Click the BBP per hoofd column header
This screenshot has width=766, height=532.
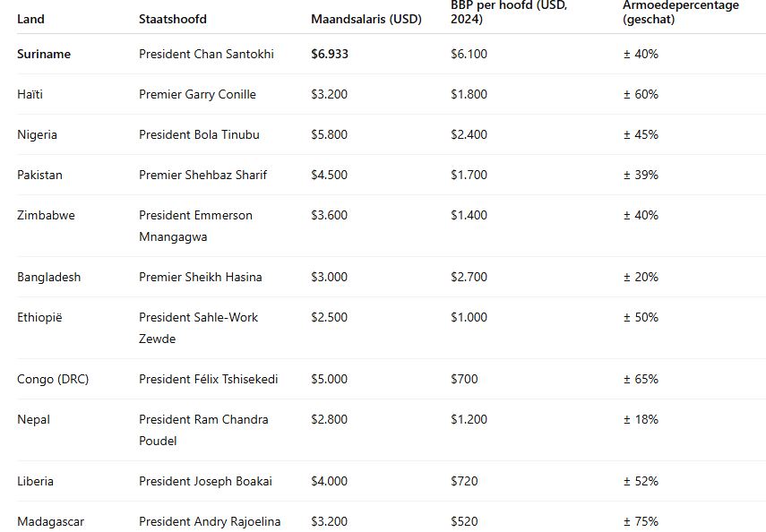point(509,12)
